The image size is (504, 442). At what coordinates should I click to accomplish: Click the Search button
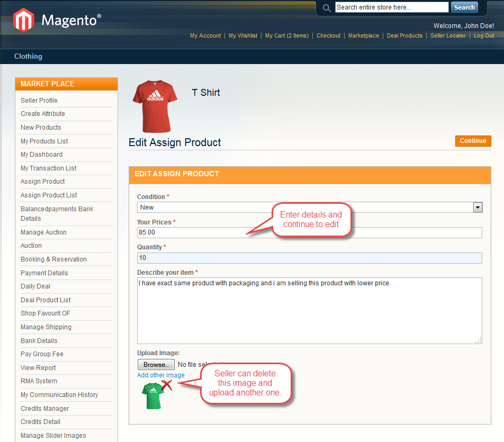click(x=464, y=7)
